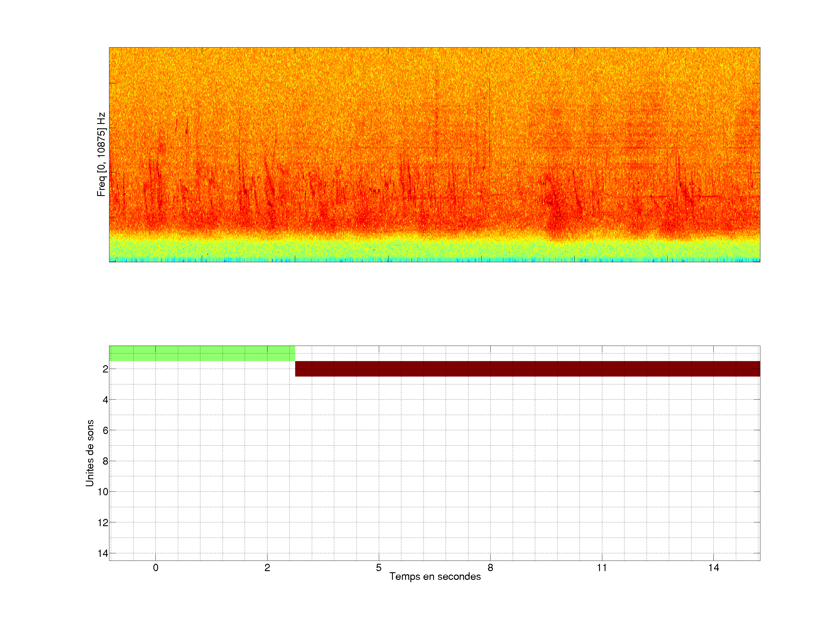Click the junction where green bar meets red bar
The image size is (840, 630).
[295, 361]
